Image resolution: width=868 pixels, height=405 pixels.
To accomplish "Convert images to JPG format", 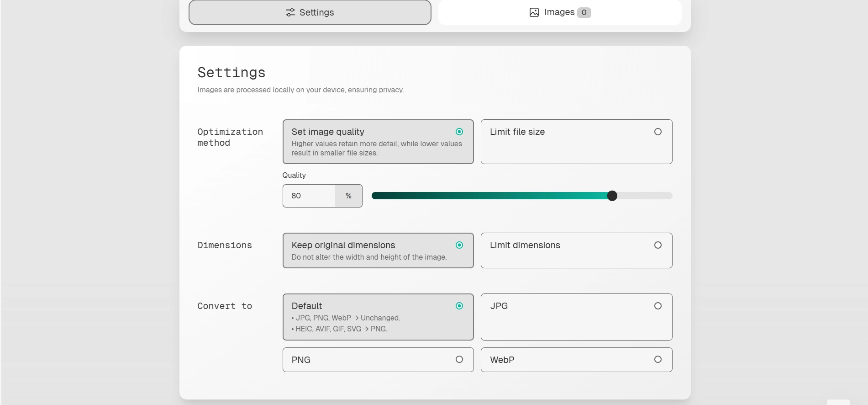I will (576, 317).
